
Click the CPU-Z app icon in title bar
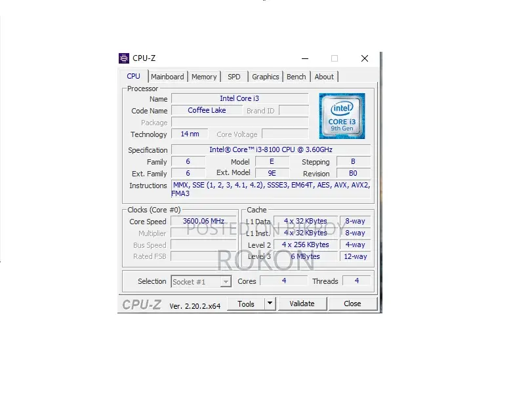pyautogui.click(x=124, y=58)
